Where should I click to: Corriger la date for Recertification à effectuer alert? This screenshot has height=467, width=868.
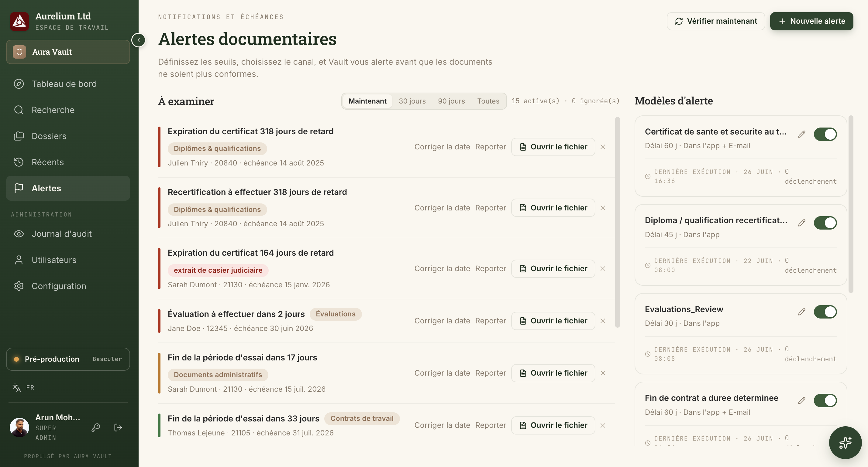[442, 208]
